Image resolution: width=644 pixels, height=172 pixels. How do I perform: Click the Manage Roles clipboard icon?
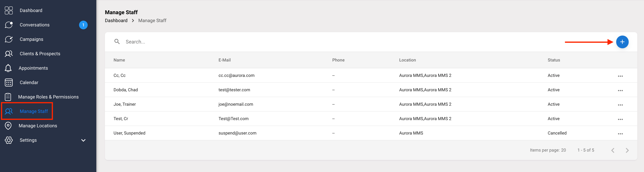coord(8,97)
